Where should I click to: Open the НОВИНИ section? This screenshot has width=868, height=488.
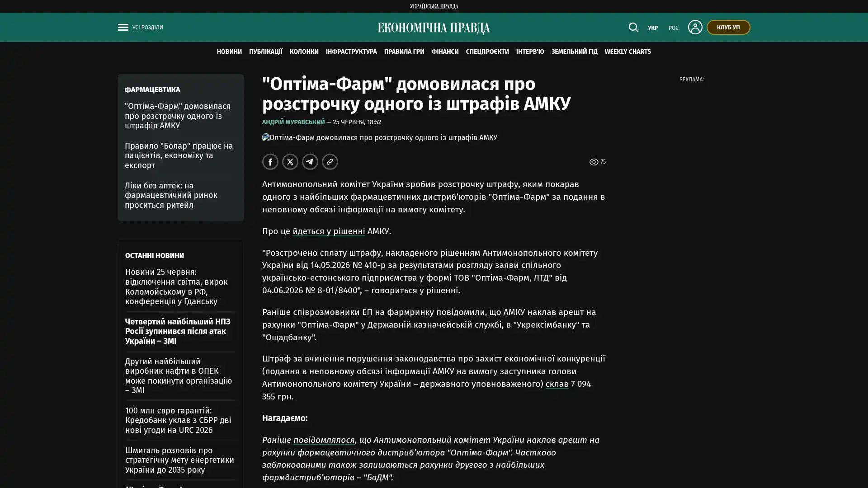229,52
